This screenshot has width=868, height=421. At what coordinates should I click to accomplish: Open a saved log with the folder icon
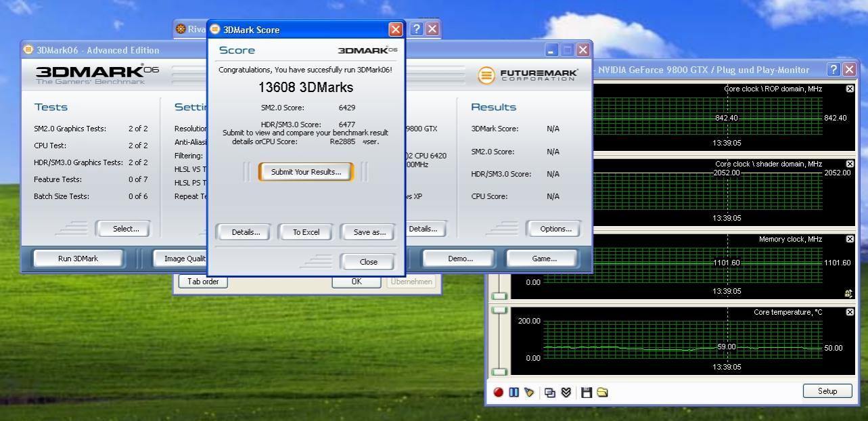602,392
